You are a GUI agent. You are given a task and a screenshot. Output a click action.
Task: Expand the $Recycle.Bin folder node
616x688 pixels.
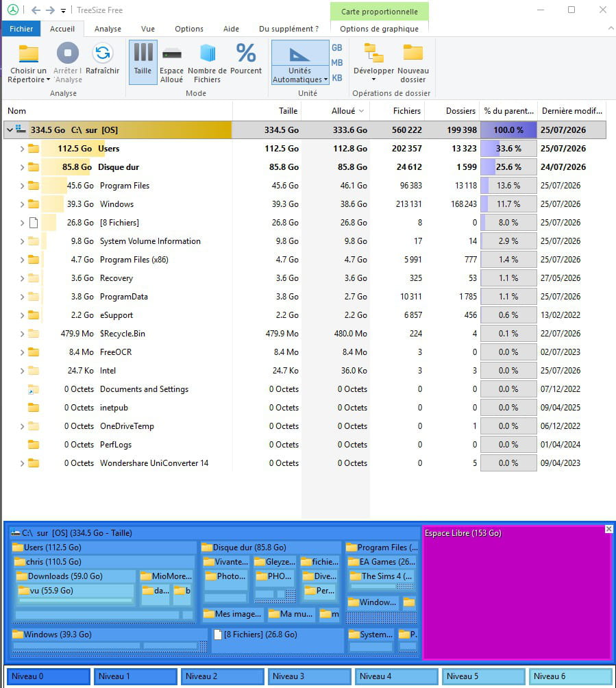point(22,334)
